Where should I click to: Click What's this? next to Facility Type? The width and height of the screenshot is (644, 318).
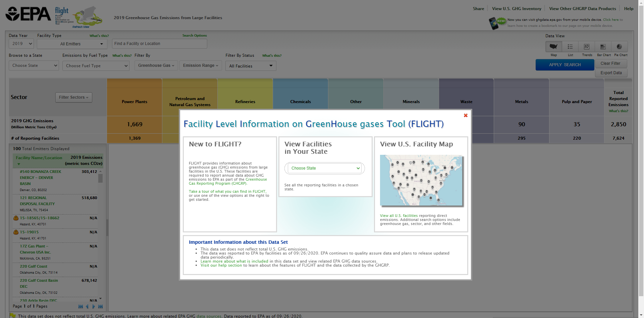[x=99, y=36]
